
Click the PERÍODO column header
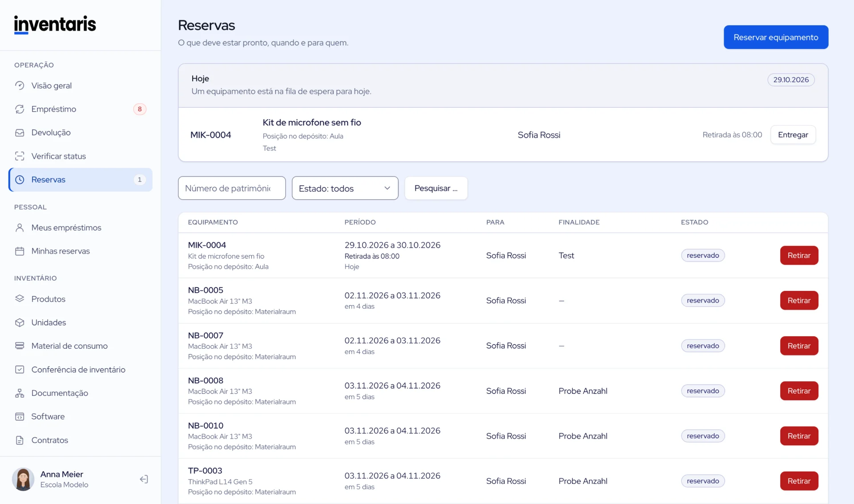360,222
